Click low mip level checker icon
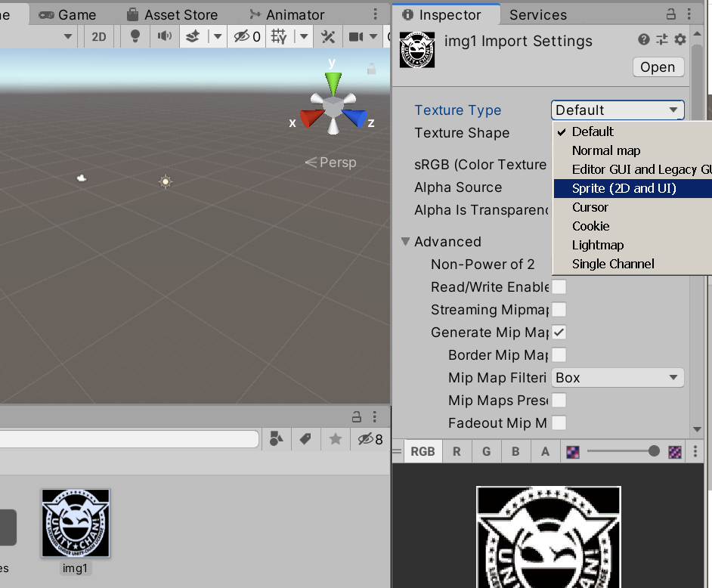This screenshot has height=588, width=712. 573,452
